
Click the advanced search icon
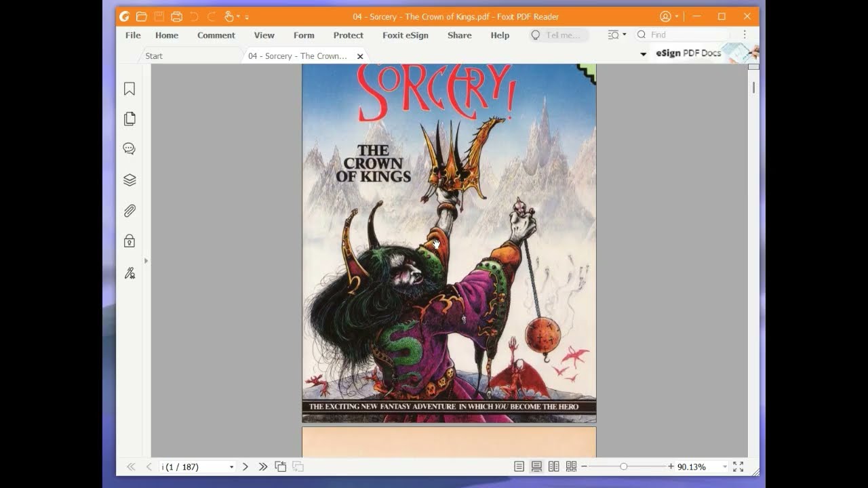click(x=614, y=35)
